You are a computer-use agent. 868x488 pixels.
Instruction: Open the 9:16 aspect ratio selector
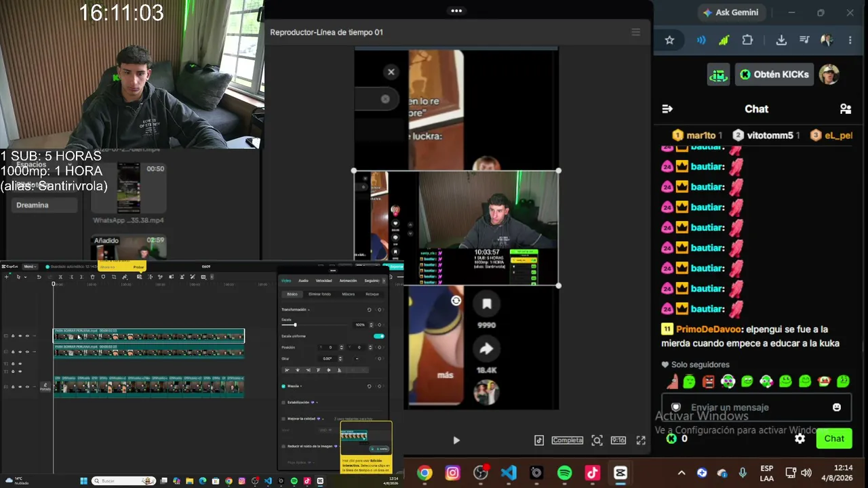pos(618,440)
